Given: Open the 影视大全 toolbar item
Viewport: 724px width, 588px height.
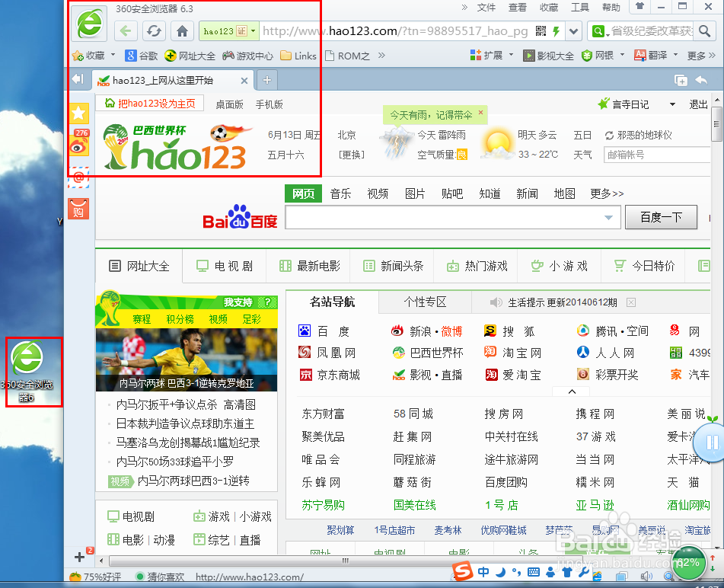Looking at the screenshot, I should [549, 56].
